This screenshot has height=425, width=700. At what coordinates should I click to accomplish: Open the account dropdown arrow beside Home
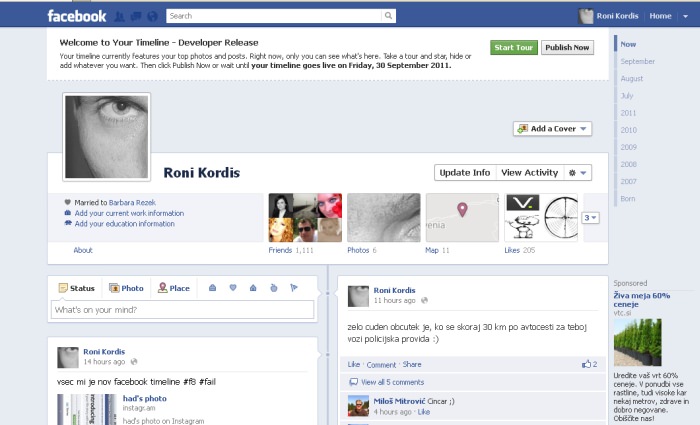[686, 16]
